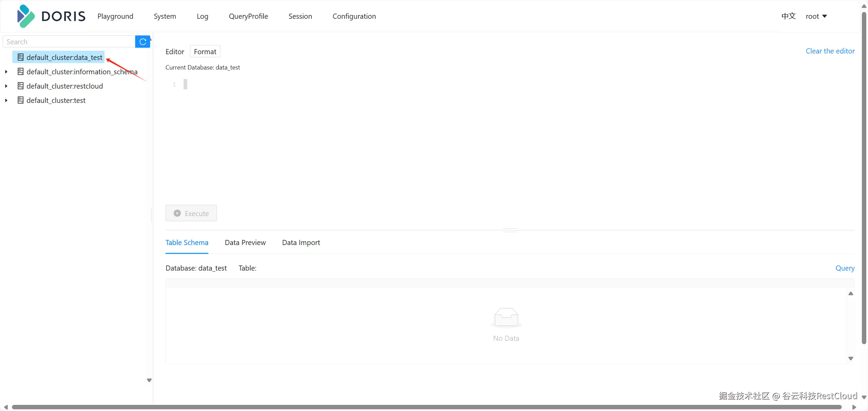Open the Log menu
This screenshot has height=411, width=868.
202,16
